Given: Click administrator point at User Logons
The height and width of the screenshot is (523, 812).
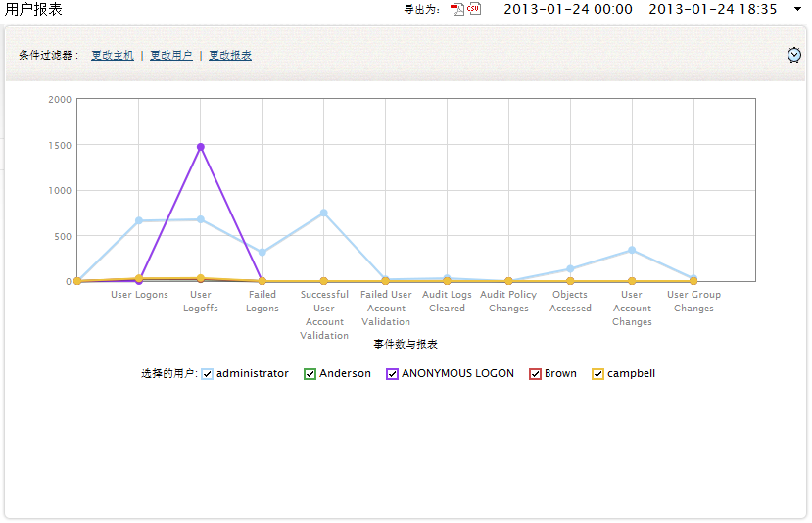Looking at the screenshot, I should 139,220.
